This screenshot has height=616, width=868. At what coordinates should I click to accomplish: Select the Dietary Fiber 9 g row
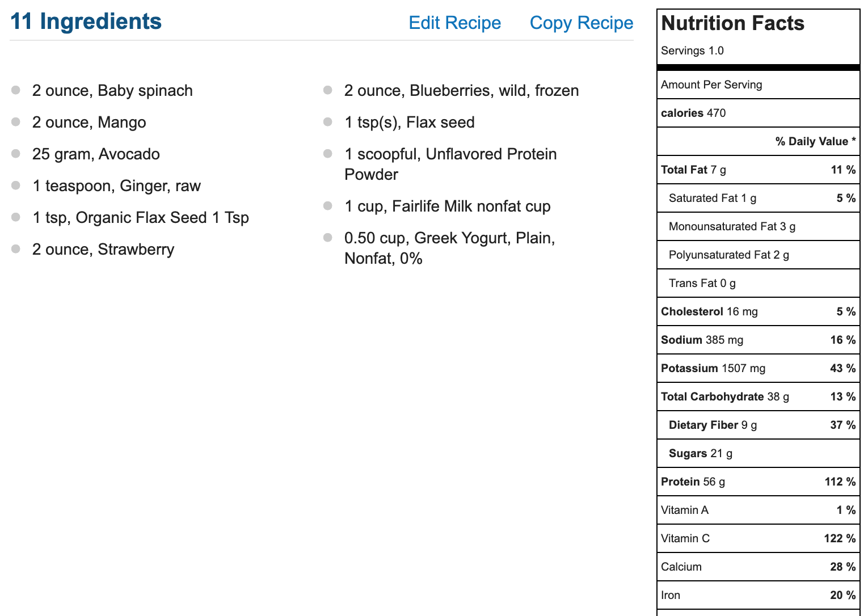point(759,425)
